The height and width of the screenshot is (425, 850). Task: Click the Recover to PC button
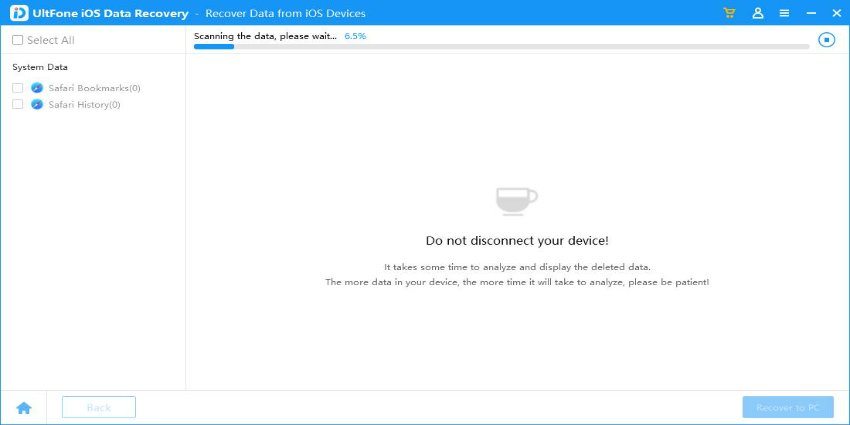coord(788,408)
